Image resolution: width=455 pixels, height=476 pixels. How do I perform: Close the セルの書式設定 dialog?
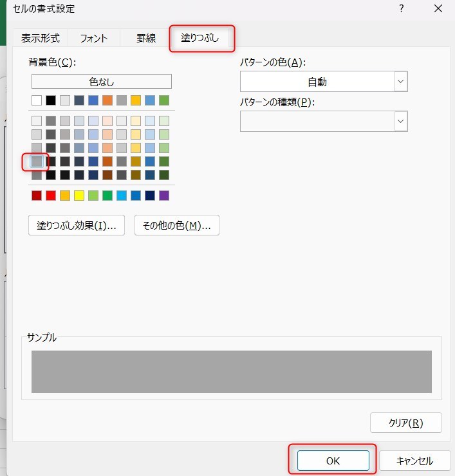pos(438,8)
